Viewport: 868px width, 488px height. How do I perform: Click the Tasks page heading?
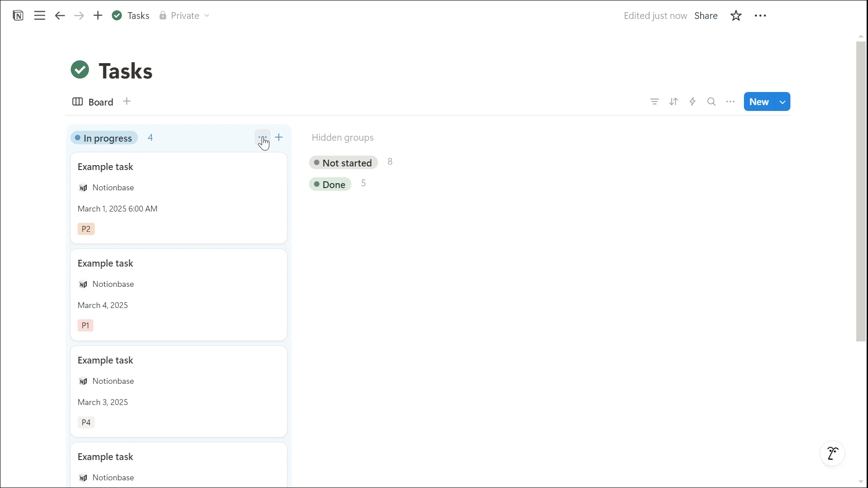(125, 71)
